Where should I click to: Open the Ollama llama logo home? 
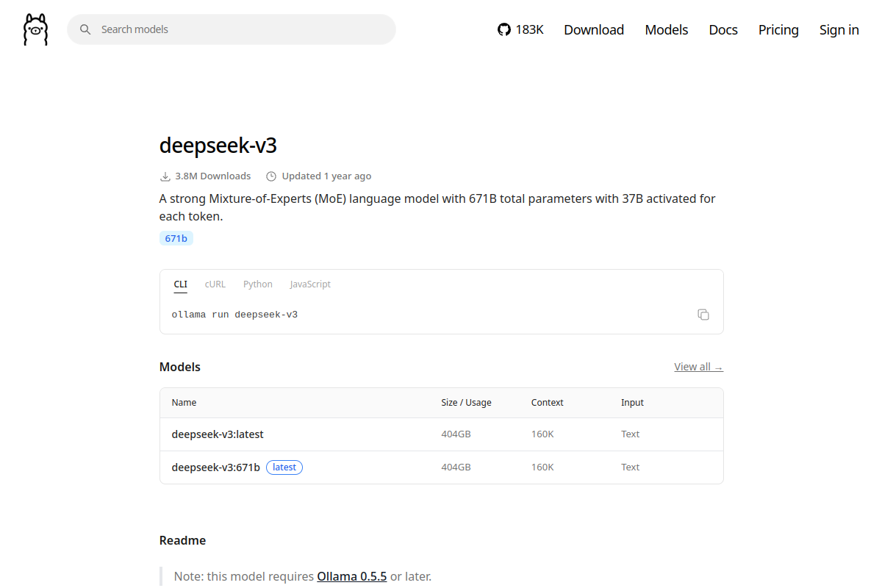pos(35,29)
